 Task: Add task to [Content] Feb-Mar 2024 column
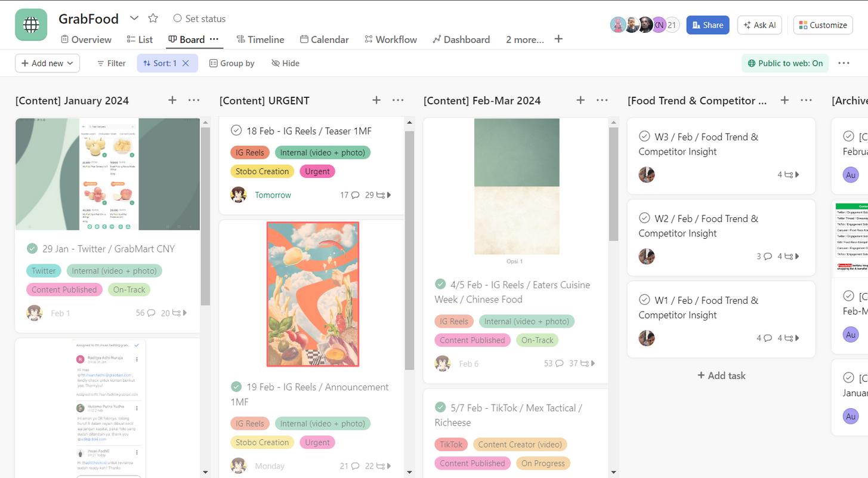point(580,100)
